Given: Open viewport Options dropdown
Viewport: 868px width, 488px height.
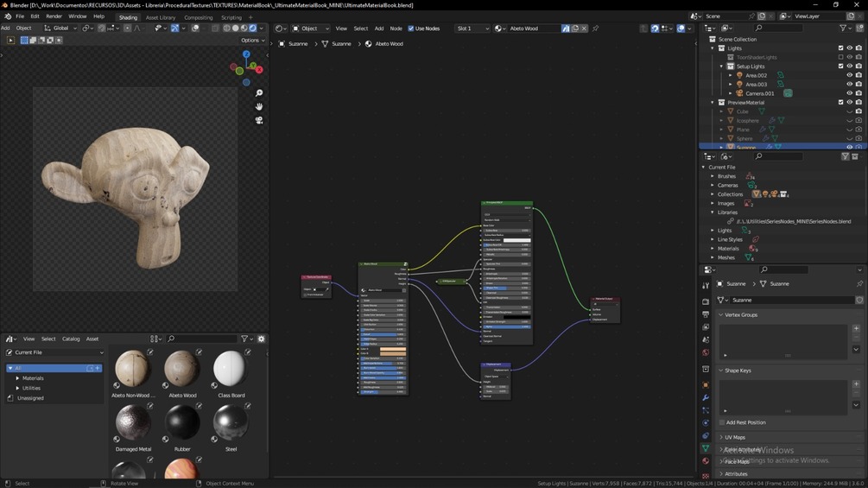Looking at the screenshot, I should tap(252, 41).
